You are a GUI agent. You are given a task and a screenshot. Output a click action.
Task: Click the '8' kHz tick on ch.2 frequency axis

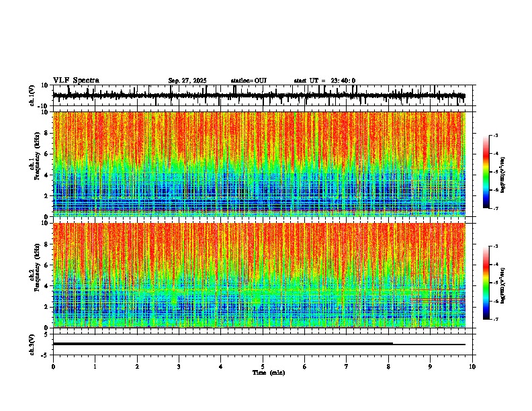(46, 244)
